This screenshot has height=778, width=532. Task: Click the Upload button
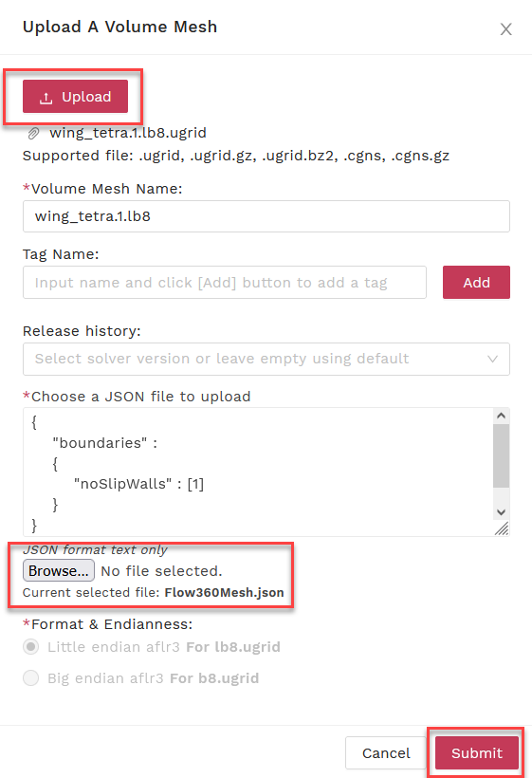[x=75, y=96]
